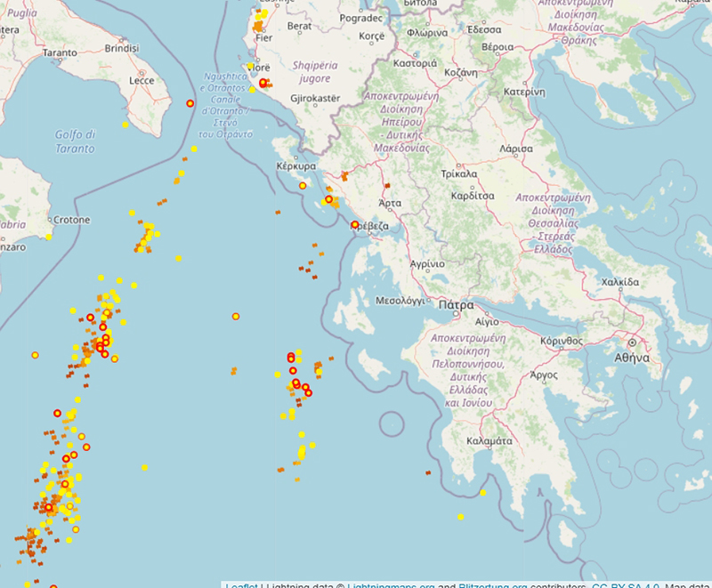Click the Korçë city label
The height and width of the screenshot is (588, 712).
(x=371, y=36)
